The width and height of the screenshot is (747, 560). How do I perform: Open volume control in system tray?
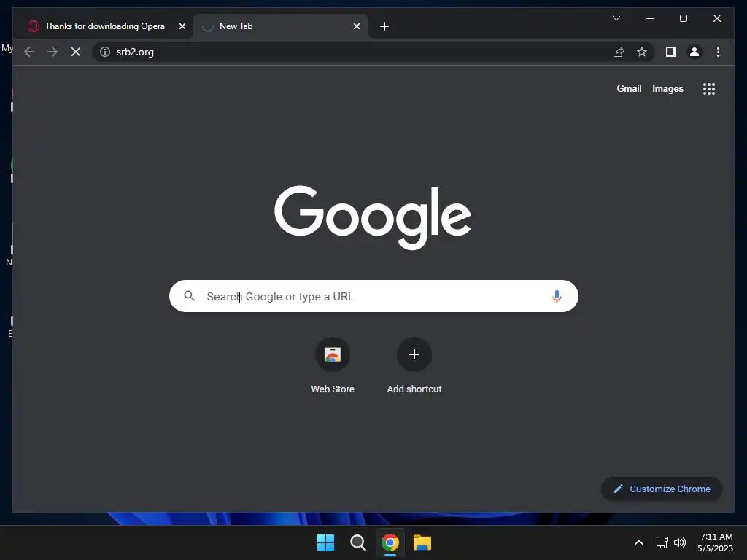[x=680, y=542]
